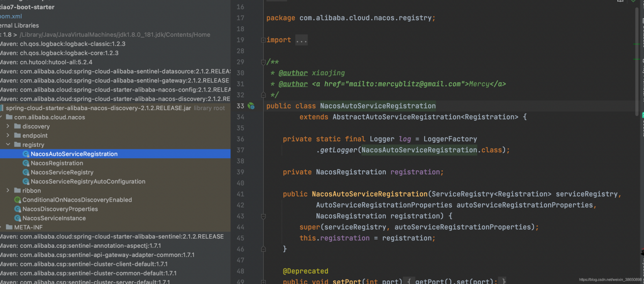Select NacosServiceInstance in the tree
644x284 pixels.
coord(54,218)
